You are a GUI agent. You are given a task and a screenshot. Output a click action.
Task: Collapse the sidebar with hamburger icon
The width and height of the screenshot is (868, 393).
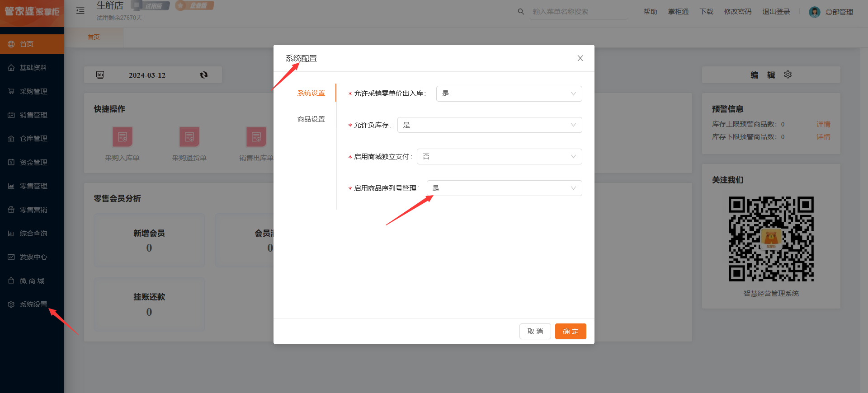click(80, 10)
